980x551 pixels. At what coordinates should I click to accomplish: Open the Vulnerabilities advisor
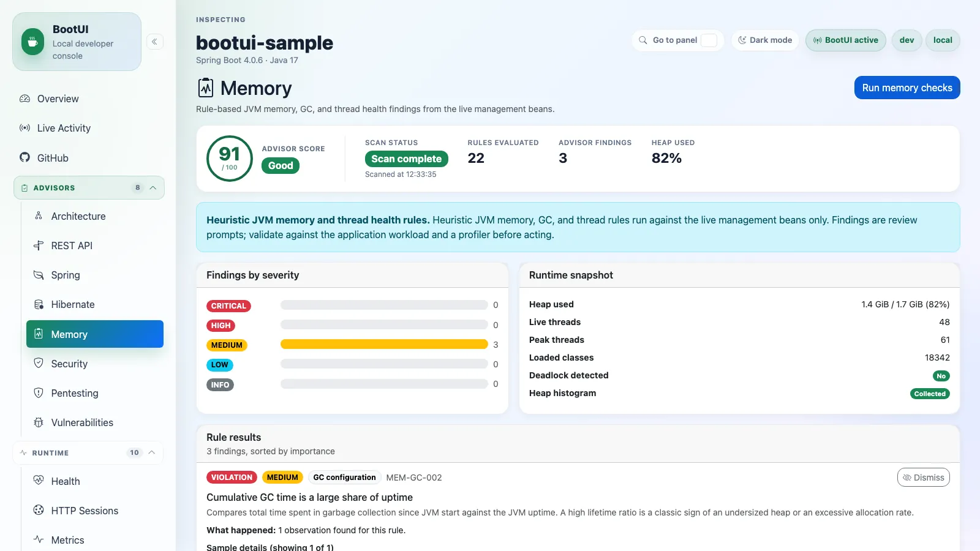(95, 422)
